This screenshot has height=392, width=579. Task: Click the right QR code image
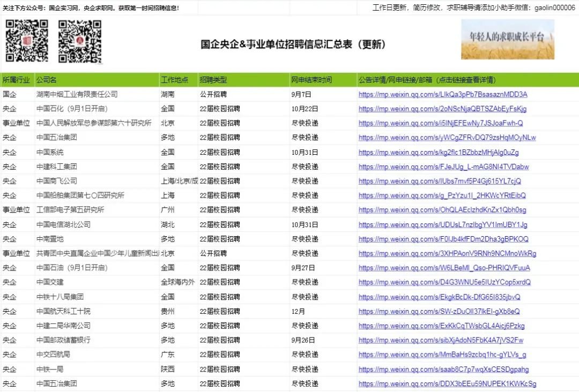click(80, 41)
